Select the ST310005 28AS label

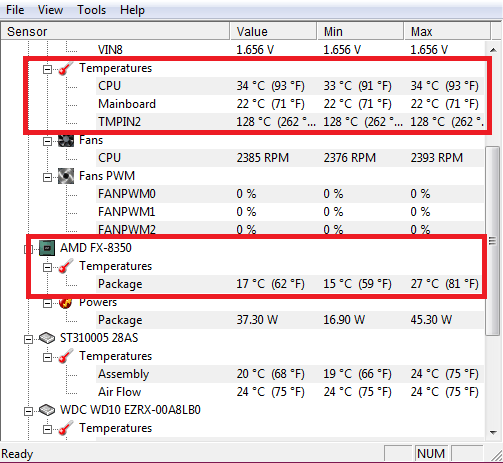click(99, 338)
